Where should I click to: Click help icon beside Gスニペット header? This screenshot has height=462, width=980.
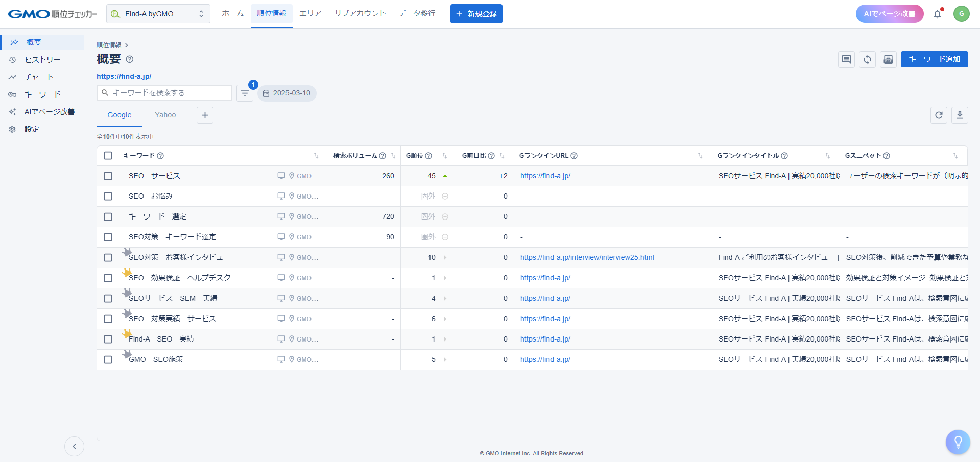point(887,156)
